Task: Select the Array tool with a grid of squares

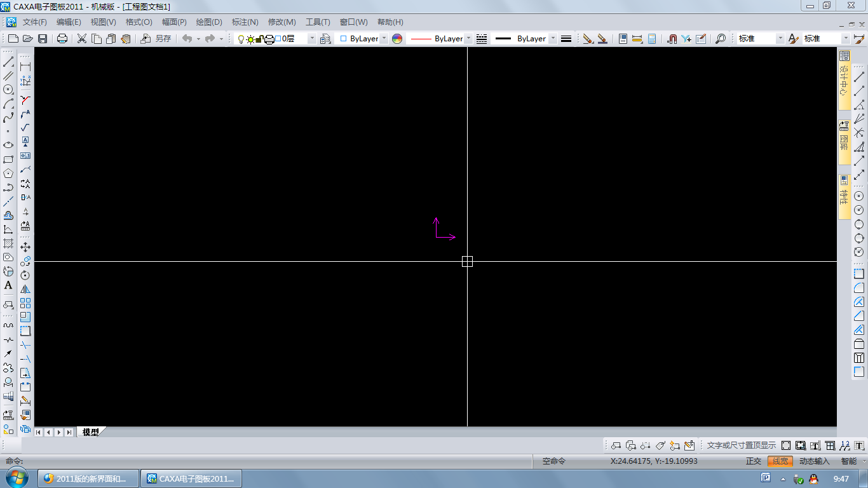Action: point(25,303)
